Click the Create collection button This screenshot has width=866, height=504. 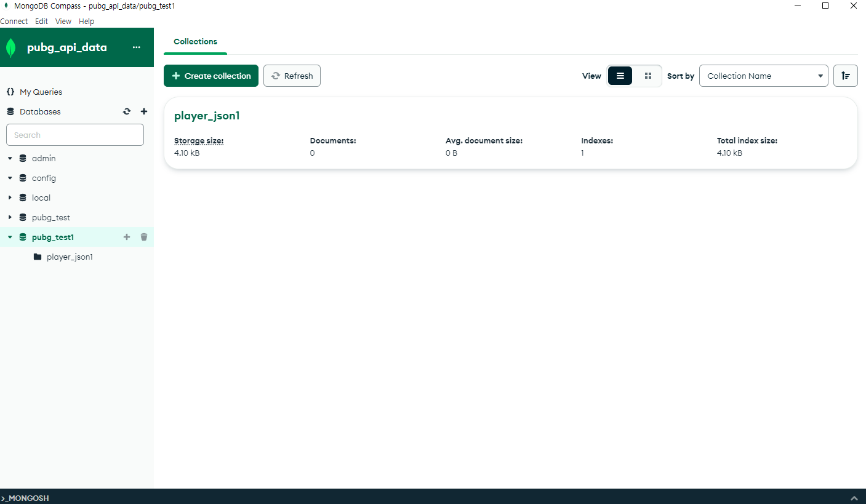tap(211, 76)
